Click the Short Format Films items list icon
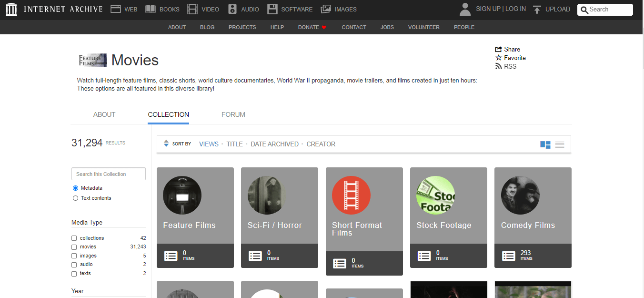This screenshot has height=298, width=644. coord(340,263)
